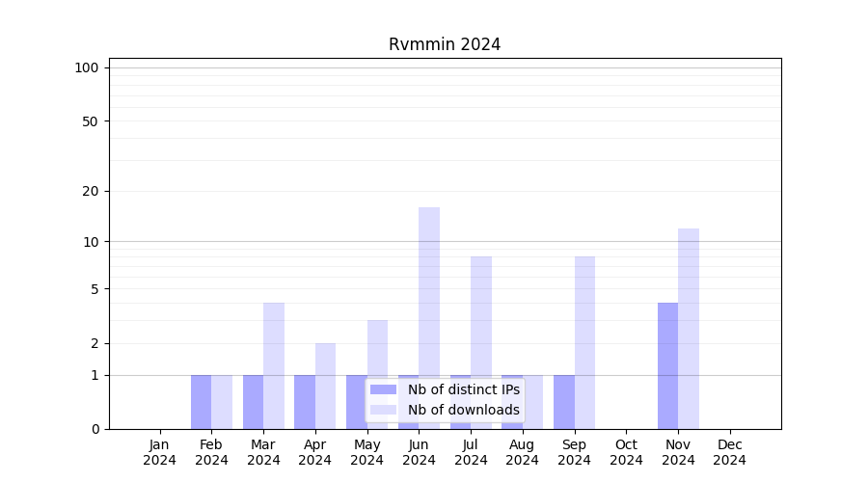Select the Nov 2024 downloads bar
Screen dimensions: 868x482
(689, 328)
